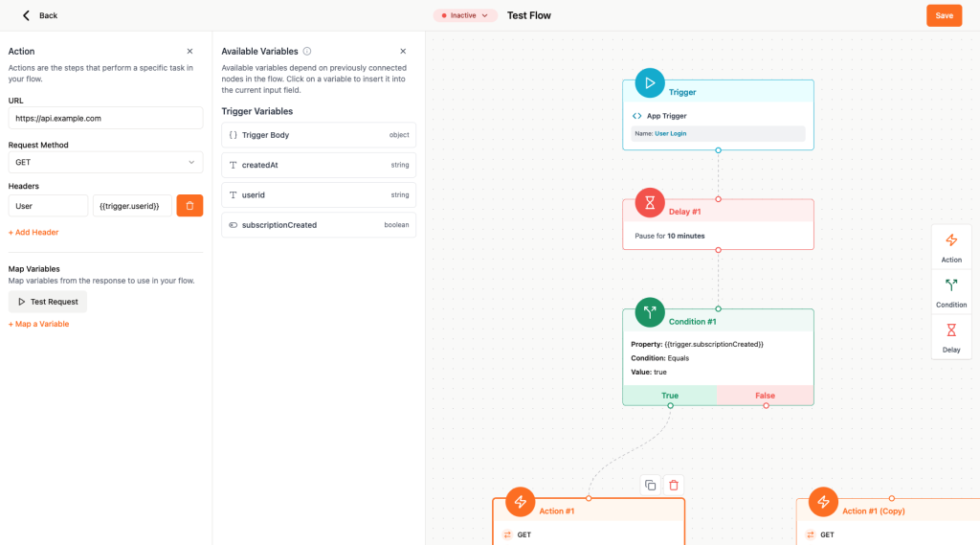The width and height of the screenshot is (980, 545).
Task: Click the Test Request button
Action: click(48, 302)
